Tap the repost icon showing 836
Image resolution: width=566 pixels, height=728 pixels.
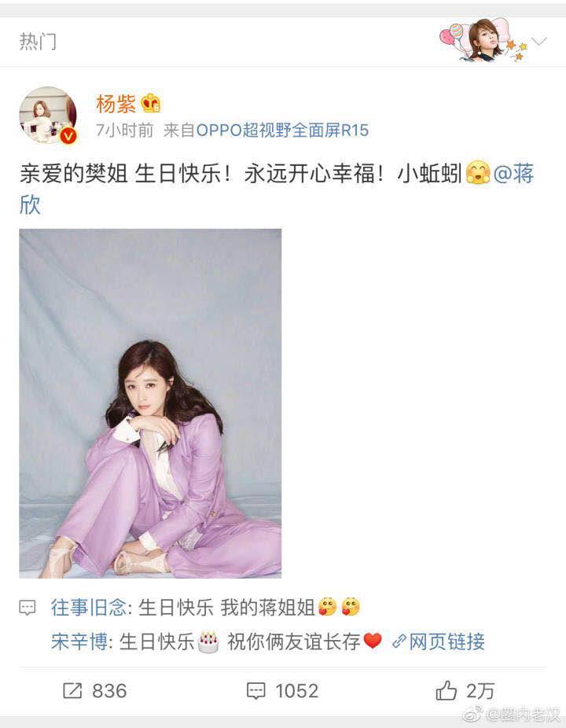tap(72, 691)
